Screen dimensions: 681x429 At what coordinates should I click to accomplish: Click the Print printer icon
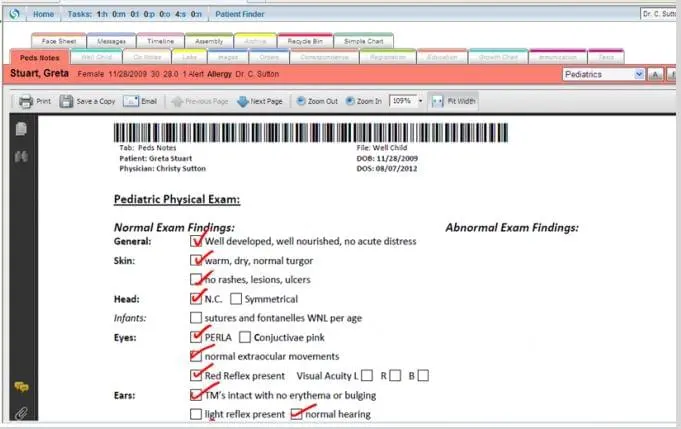(26, 101)
